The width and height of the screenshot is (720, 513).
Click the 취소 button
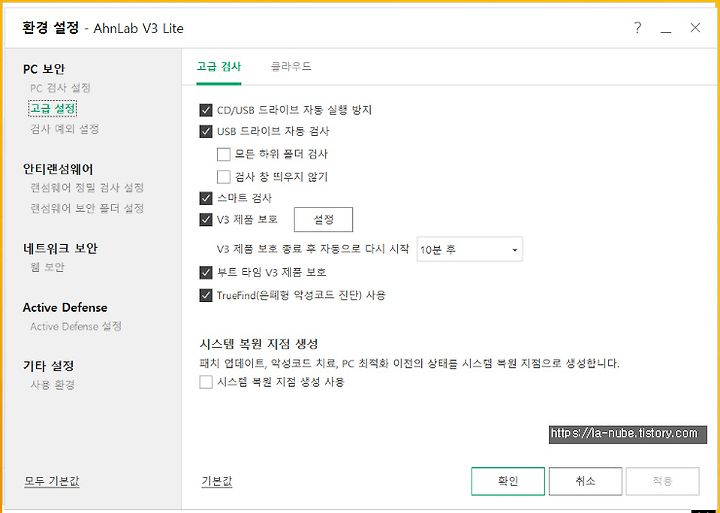point(585,481)
